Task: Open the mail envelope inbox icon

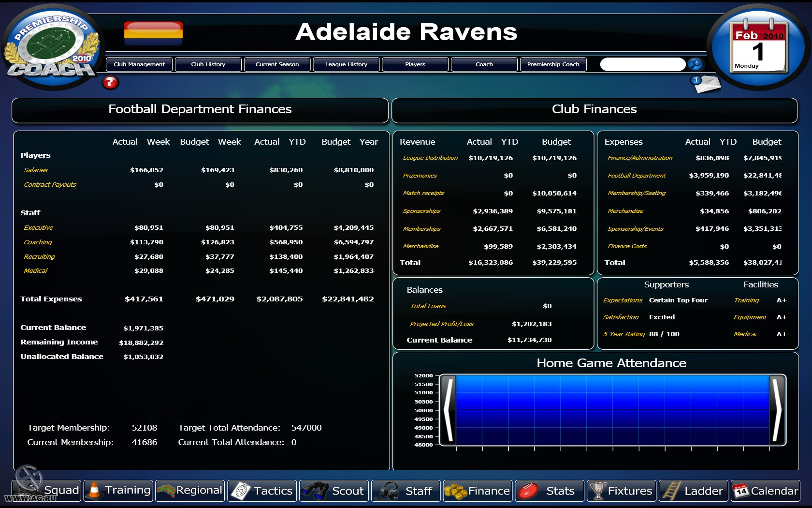Action: click(x=706, y=84)
